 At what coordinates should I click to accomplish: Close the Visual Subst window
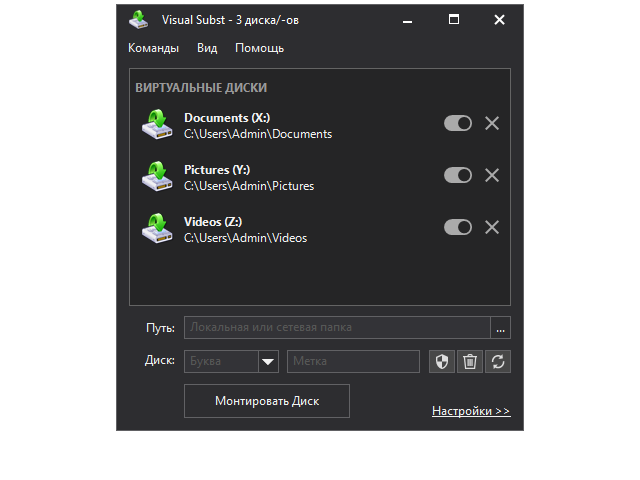(x=499, y=20)
